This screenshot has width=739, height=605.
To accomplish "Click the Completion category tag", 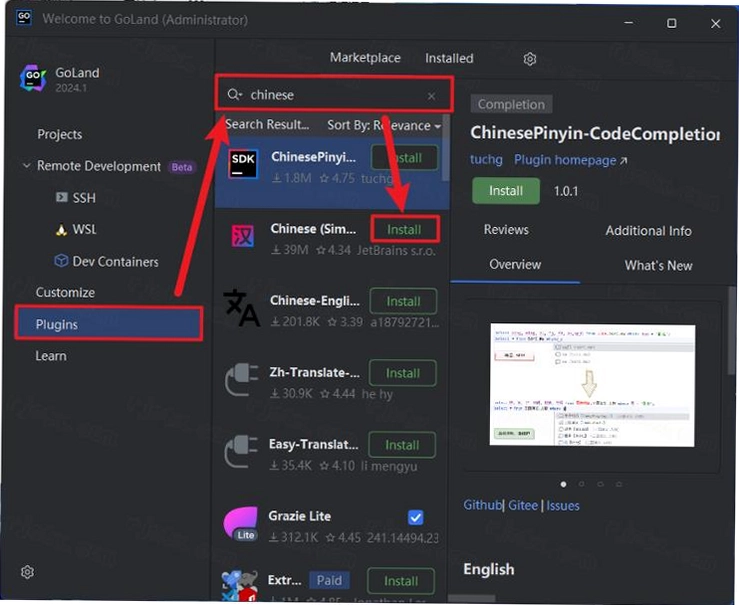I will coord(511,104).
